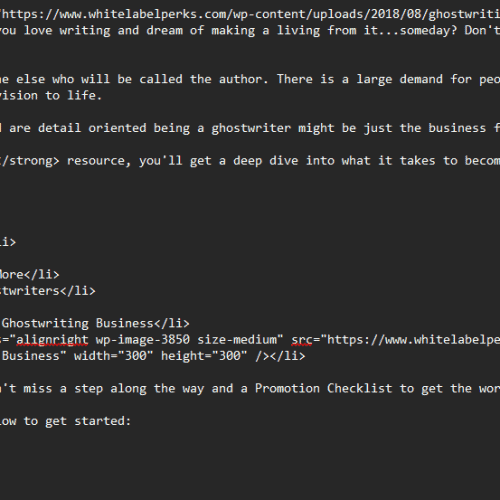The height and width of the screenshot is (500, 500).
Task: Click the word 'Checklist' in the text
Action: [x=360, y=389]
